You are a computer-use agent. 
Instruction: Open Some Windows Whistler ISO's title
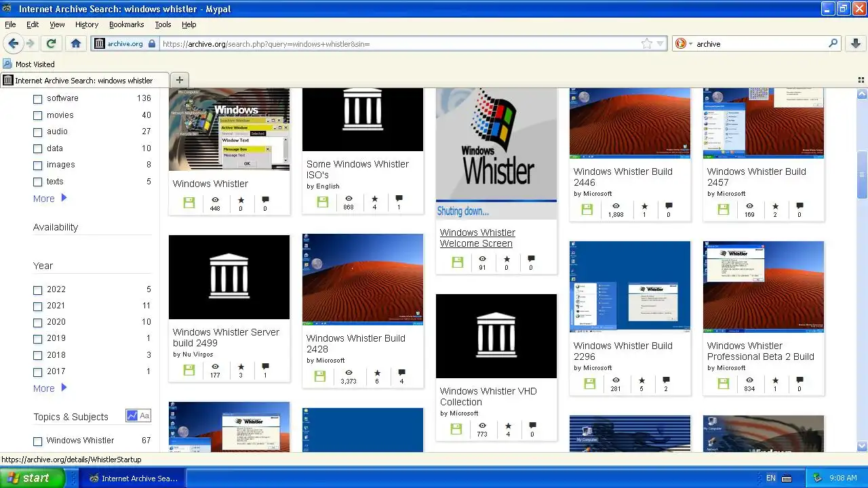pos(357,169)
